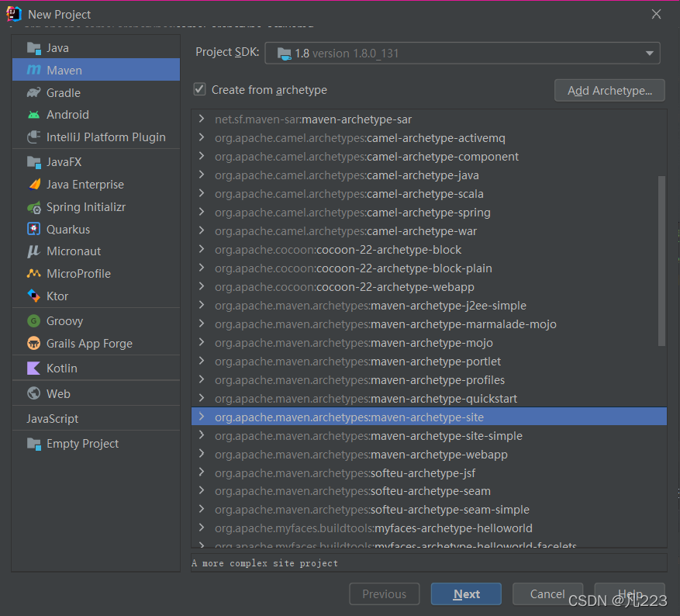This screenshot has width=680, height=616.
Task: Expand the maven-archetype-quickstart node
Action: coord(202,398)
